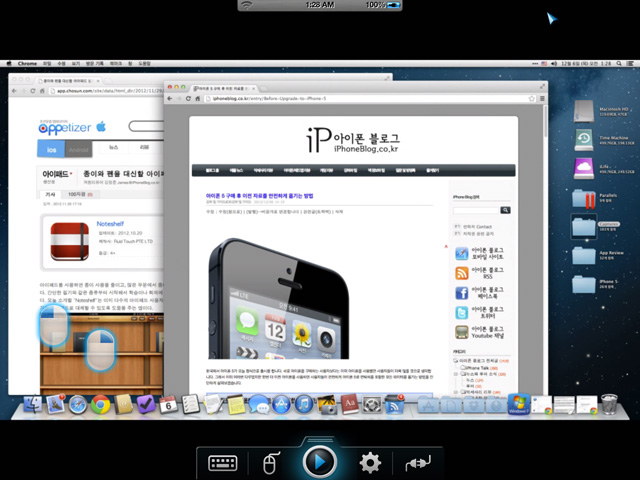Select the front Chrome window's page tab

tap(224, 88)
